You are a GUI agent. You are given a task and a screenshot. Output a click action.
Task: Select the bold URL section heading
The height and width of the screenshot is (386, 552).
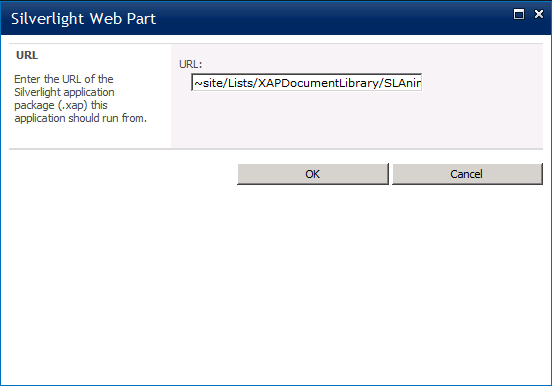[27, 55]
